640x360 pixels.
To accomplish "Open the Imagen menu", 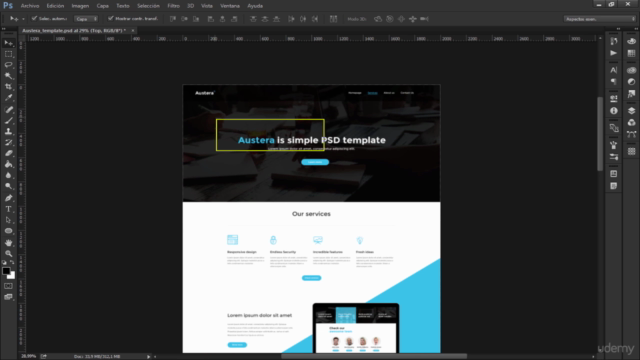I will pyautogui.click(x=80, y=6).
